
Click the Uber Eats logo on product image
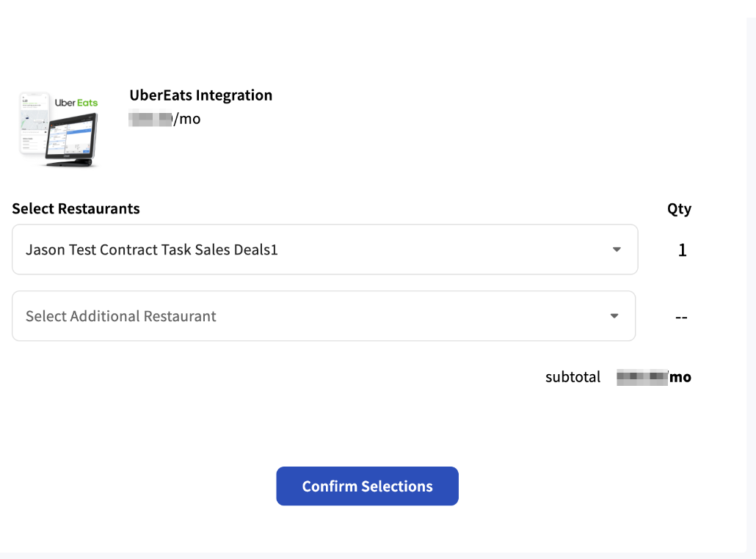coord(75,102)
